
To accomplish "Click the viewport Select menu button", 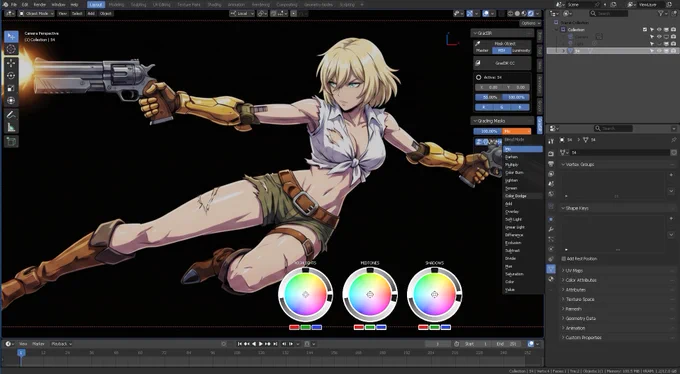I will pyautogui.click(x=77, y=13).
